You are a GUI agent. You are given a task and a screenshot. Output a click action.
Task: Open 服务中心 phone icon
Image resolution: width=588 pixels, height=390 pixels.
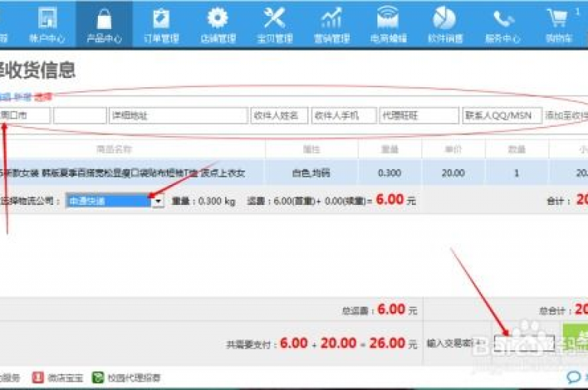pos(502,18)
